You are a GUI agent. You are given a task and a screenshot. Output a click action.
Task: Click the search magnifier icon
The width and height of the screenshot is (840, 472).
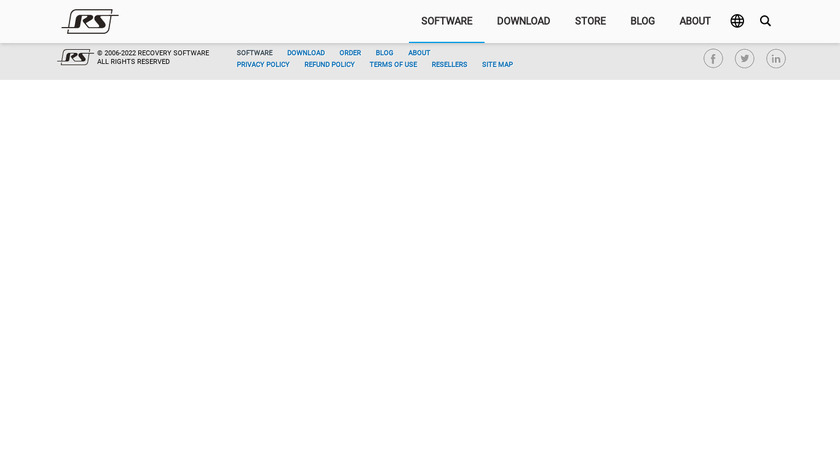(765, 21)
